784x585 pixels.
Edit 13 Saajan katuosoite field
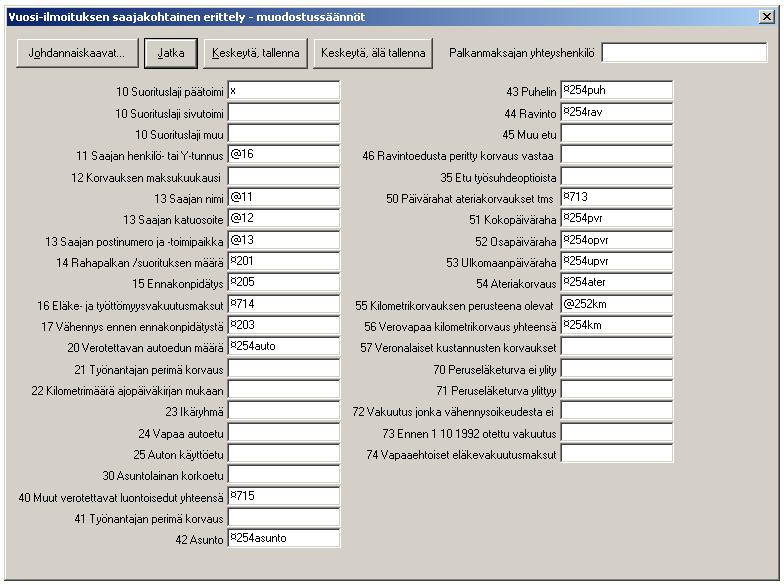[x=284, y=218]
